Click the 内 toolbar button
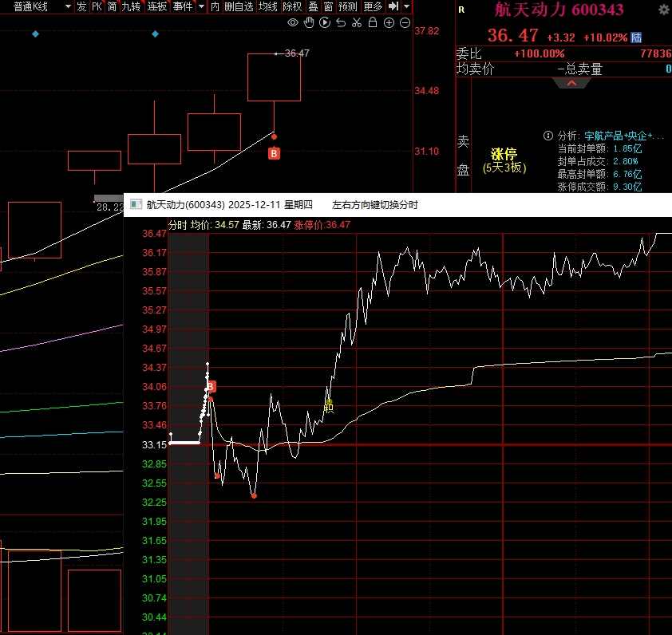This screenshot has width=672, height=635. (x=215, y=6)
